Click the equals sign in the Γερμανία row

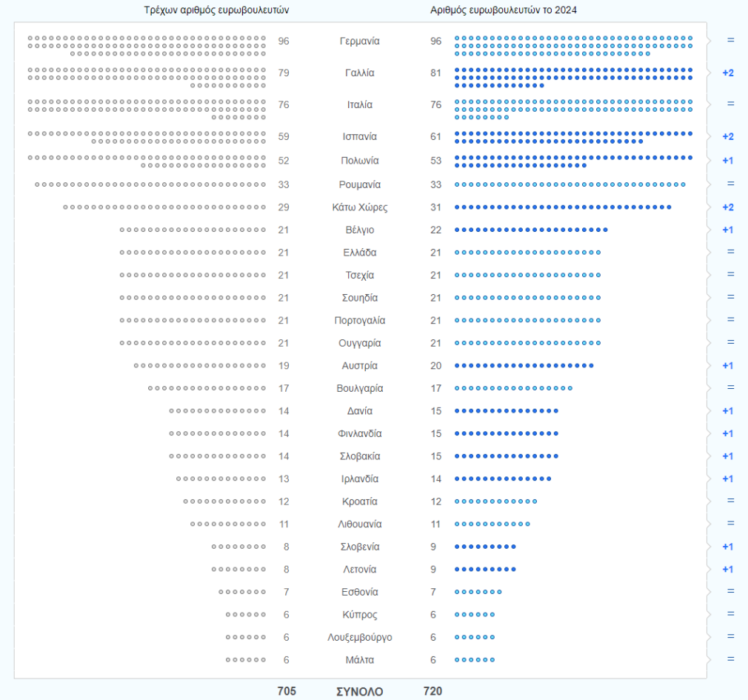click(x=730, y=40)
